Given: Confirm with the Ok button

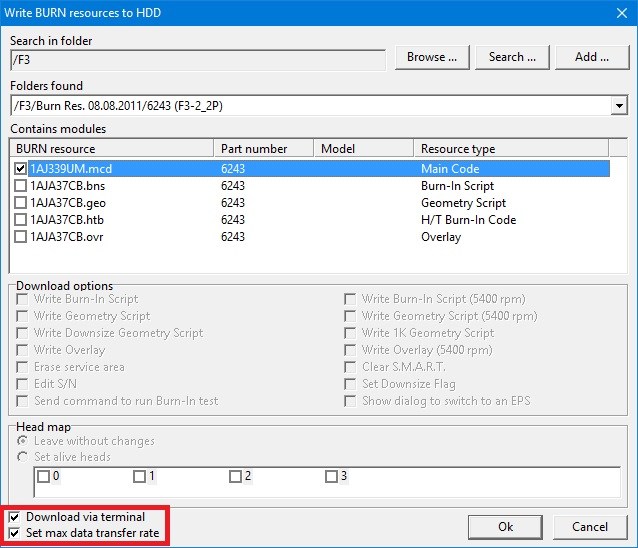Looking at the screenshot, I should tap(505, 526).
